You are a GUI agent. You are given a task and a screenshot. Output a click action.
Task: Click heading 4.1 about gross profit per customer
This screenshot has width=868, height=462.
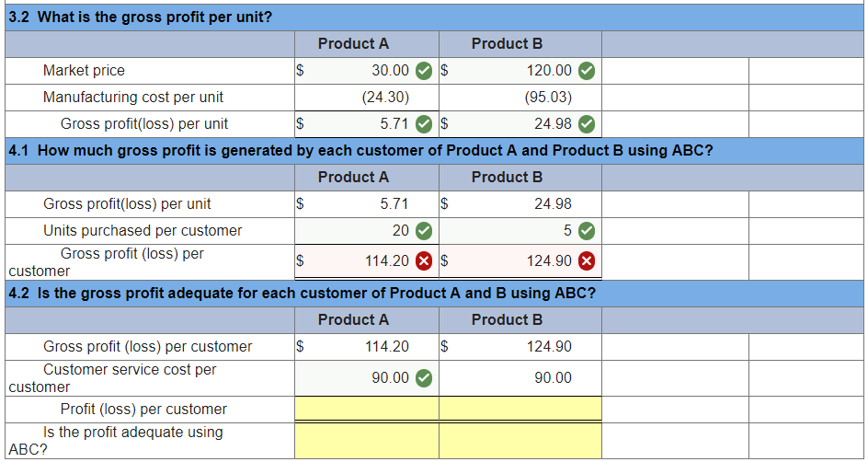click(x=361, y=151)
